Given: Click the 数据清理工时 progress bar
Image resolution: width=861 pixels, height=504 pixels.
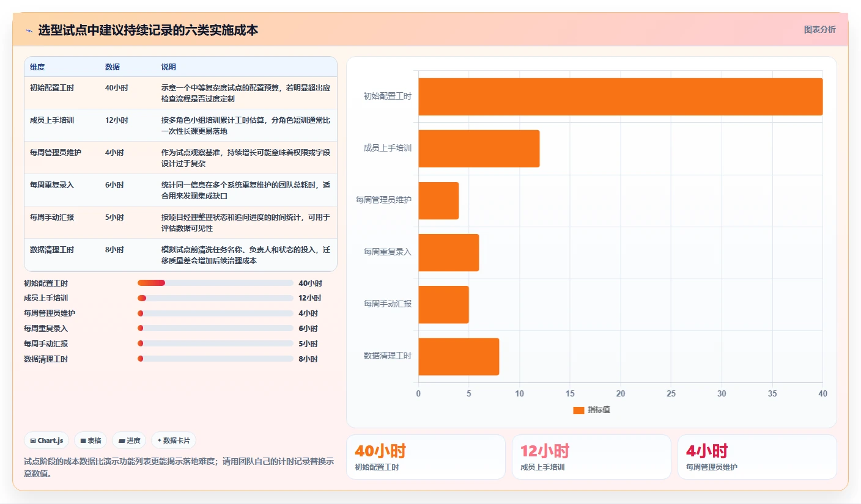Looking at the screenshot, I should [x=215, y=359].
